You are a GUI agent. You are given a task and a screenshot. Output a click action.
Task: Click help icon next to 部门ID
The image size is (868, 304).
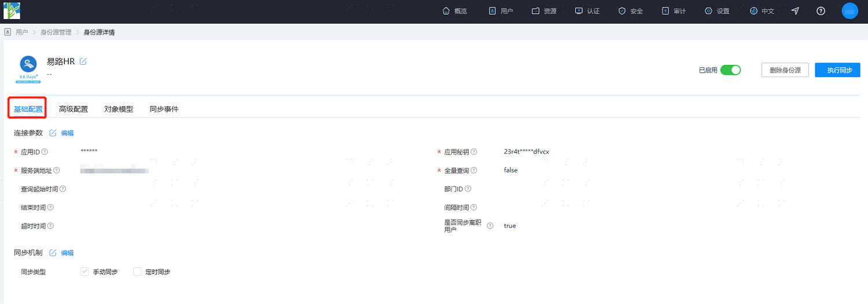pyautogui.click(x=468, y=189)
